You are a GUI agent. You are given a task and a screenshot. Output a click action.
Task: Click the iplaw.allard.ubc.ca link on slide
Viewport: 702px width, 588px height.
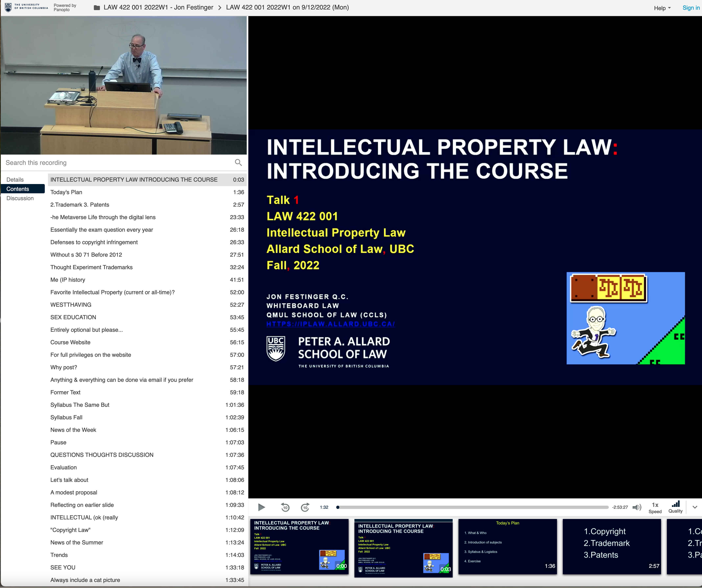(x=330, y=324)
